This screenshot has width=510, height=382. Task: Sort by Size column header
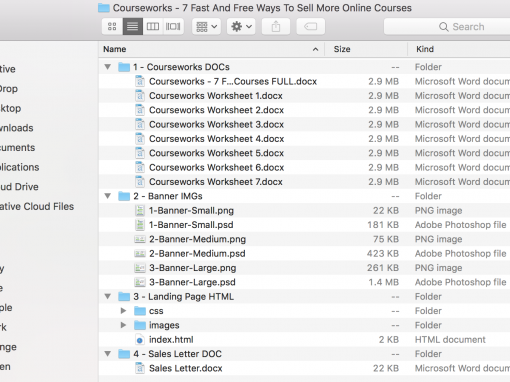pos(366,49)
